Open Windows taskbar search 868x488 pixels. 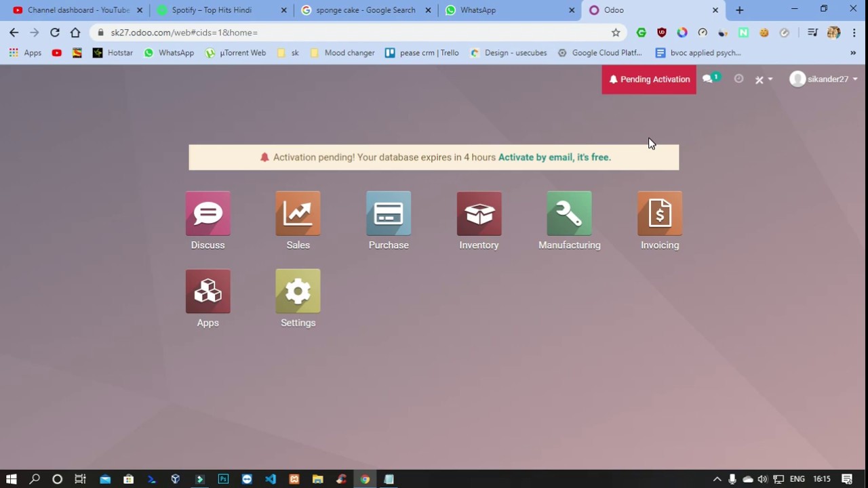click(35, 479)
